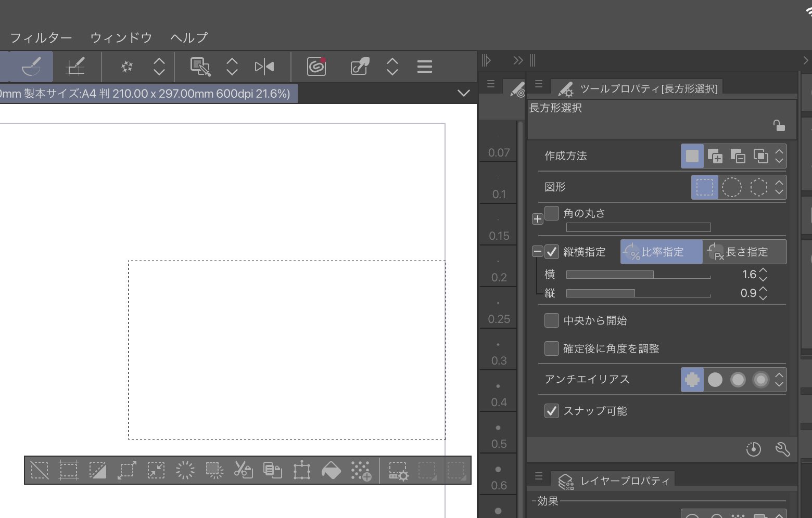Enable the 確定後に角度を調整 checkbox

[551, 348]
